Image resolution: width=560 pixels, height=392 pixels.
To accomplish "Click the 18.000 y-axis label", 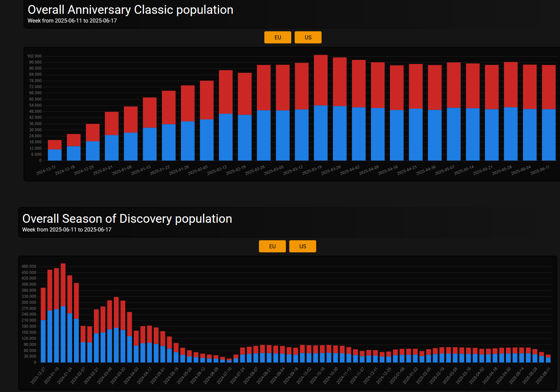I will [35, 142].
